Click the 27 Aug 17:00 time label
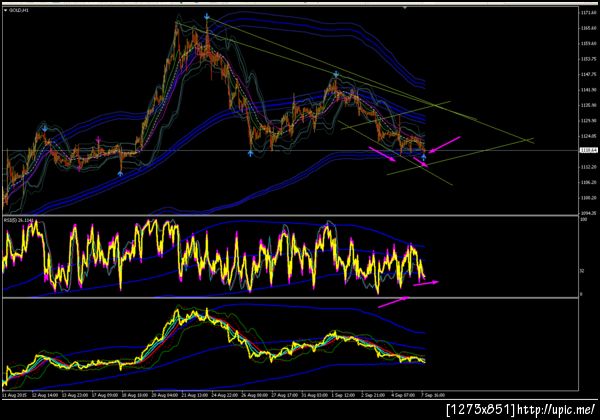Screen dimensions: 600x420 coord(284,395)
